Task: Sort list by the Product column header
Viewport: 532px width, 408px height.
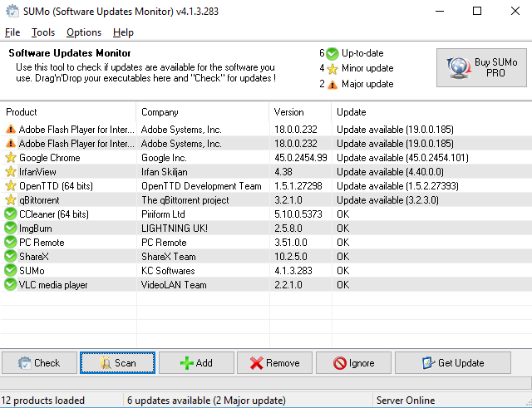Action: coord(68,112)
